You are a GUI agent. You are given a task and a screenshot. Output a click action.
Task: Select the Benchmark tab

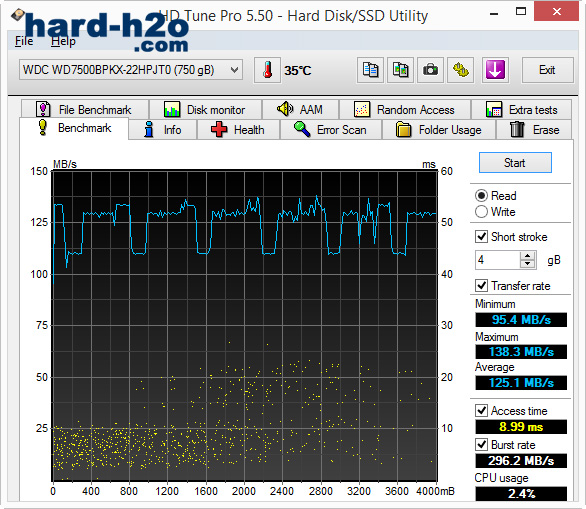74,128
